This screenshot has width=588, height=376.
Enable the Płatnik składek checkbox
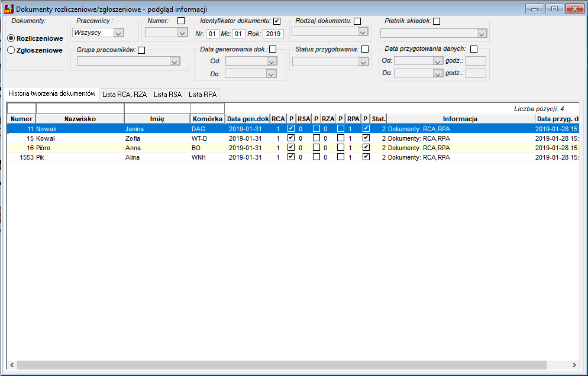[437, 21]
